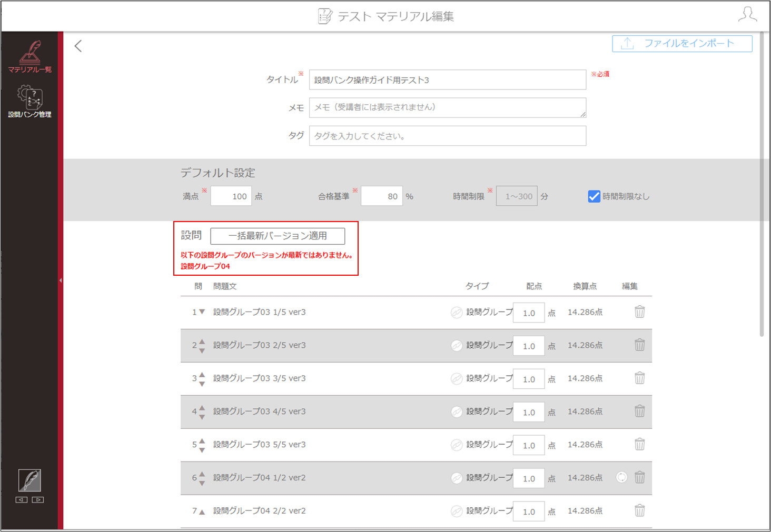Screen dimensions: 771x532
Task: Click the feather pen icon in sidebar bottom
Action: 29,480
